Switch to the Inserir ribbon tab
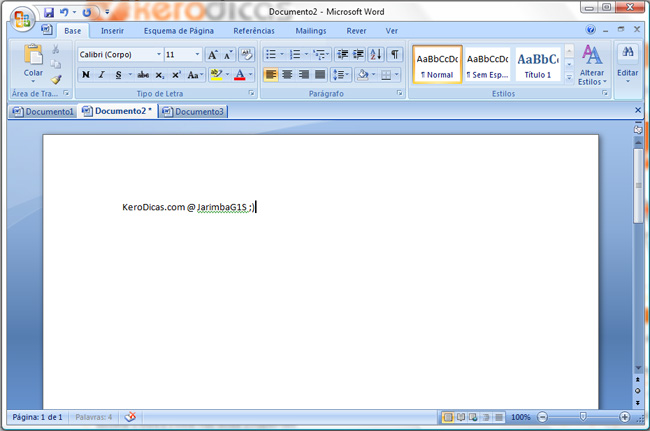This screenshot has width=650, height=431. tap(112, 31)
